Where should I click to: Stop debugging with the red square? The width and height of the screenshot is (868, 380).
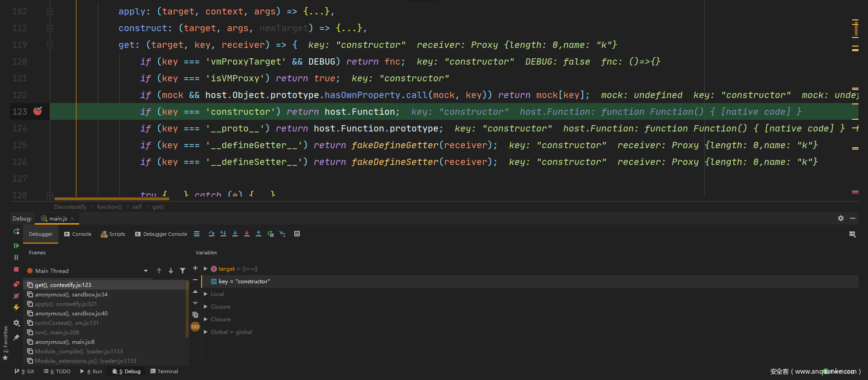tap(16, 269)
